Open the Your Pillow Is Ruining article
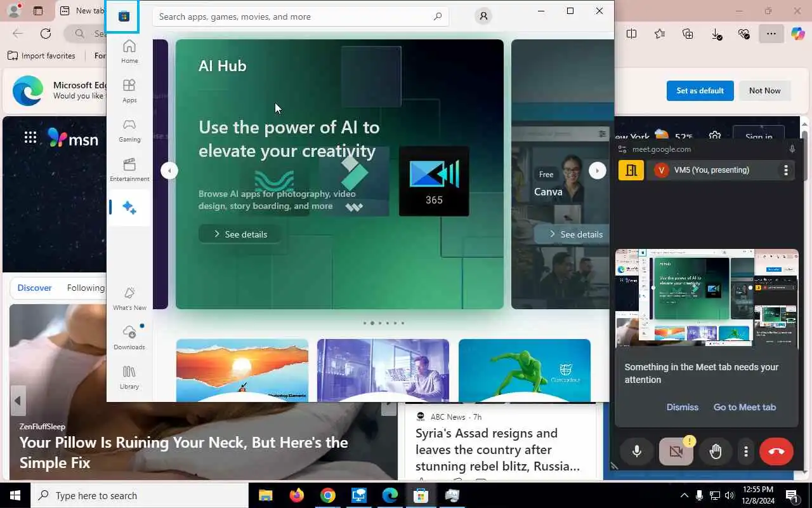Image resolution: width=812 pixels, height=508 pixels. (183, 452)
